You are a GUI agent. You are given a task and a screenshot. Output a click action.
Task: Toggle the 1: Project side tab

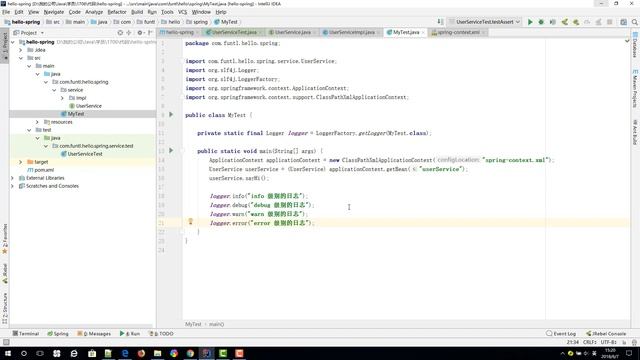point(5,46)
